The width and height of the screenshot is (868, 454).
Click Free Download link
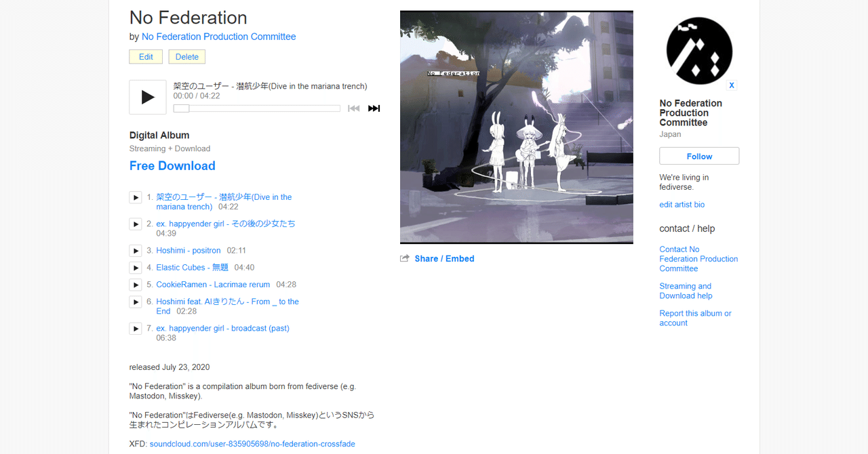172,166
